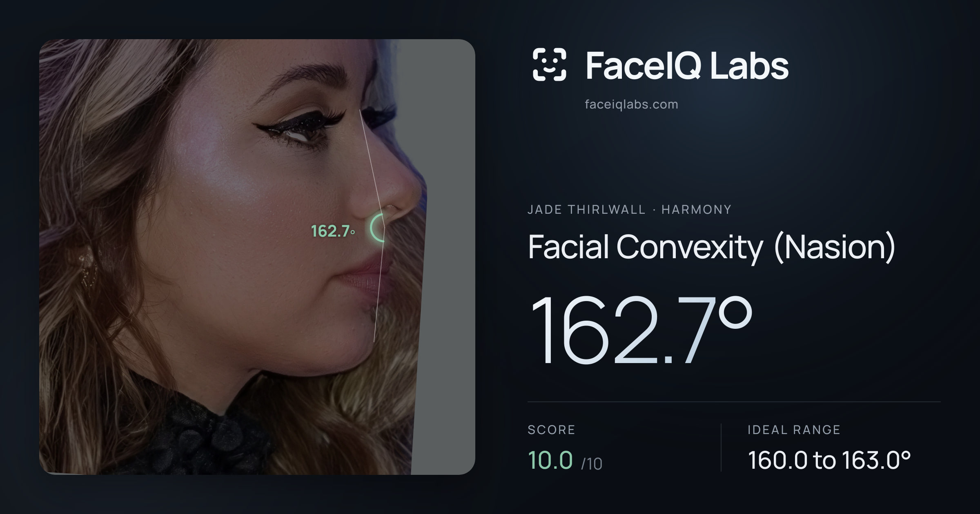The height and width of the screenshot is (514, 980).
Task: Click the /10 score denominator
Action: click(592, 464)
